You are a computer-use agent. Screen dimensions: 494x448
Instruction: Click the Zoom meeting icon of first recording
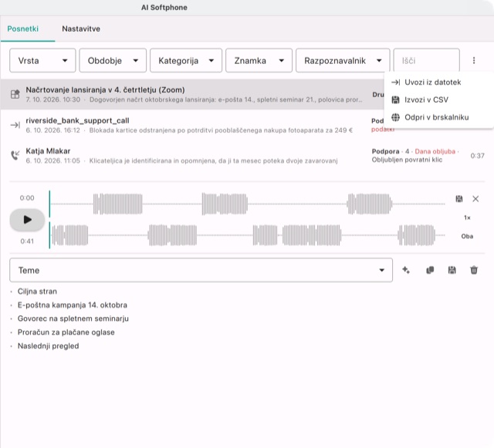15,94
